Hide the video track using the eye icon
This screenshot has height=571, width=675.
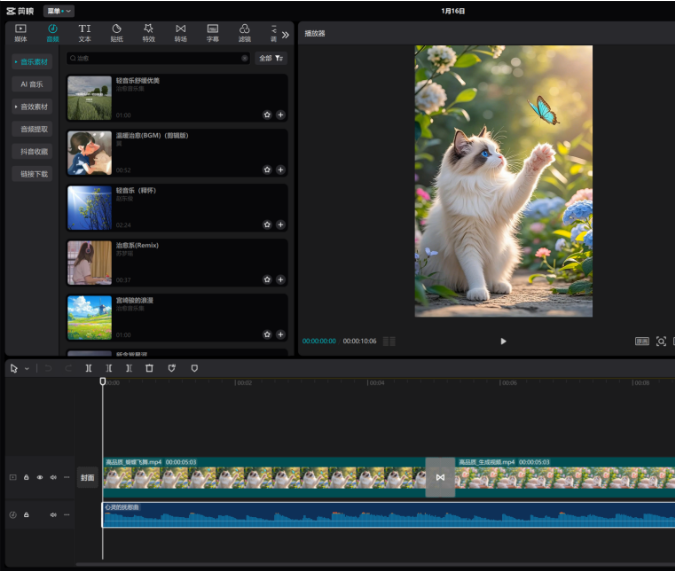click(40, 478)
